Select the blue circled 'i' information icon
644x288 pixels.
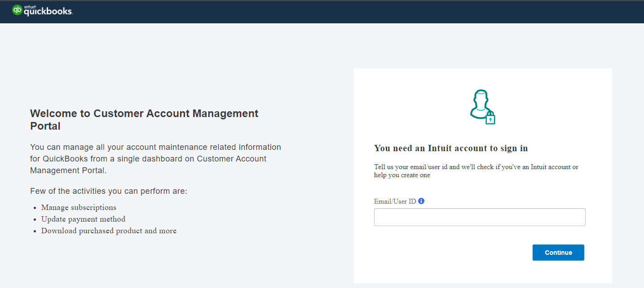tap(421, 201)
